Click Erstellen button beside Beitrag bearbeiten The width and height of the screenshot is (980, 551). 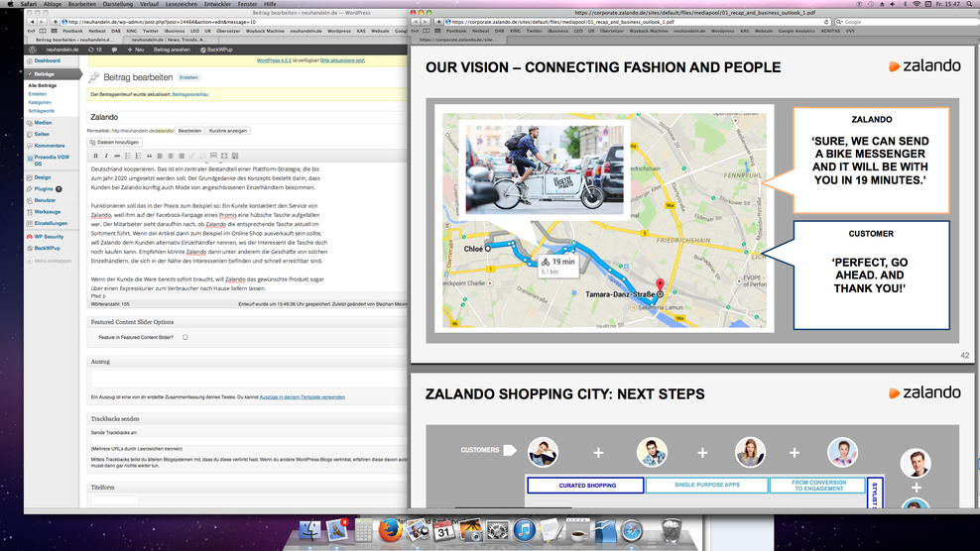(x=188, y=77)
